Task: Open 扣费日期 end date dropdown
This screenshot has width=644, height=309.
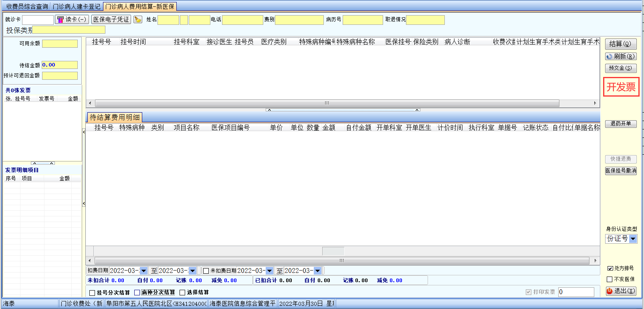Action: click(192, 271)
